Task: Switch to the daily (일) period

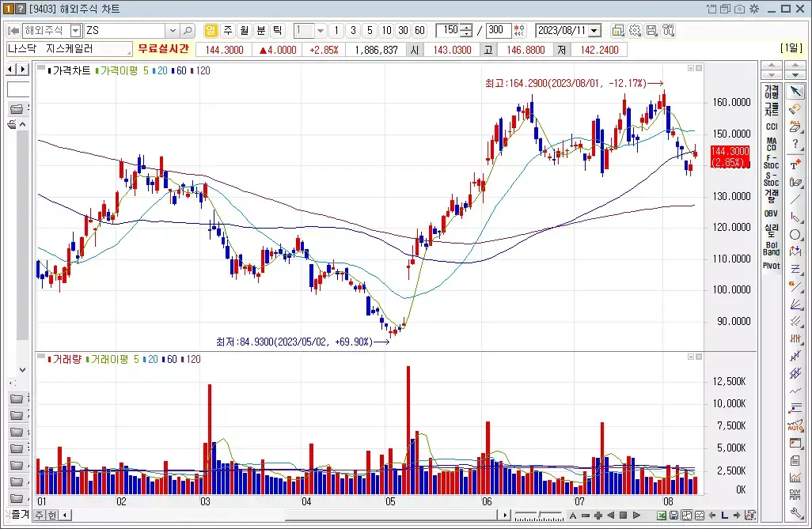Action: 211,31
